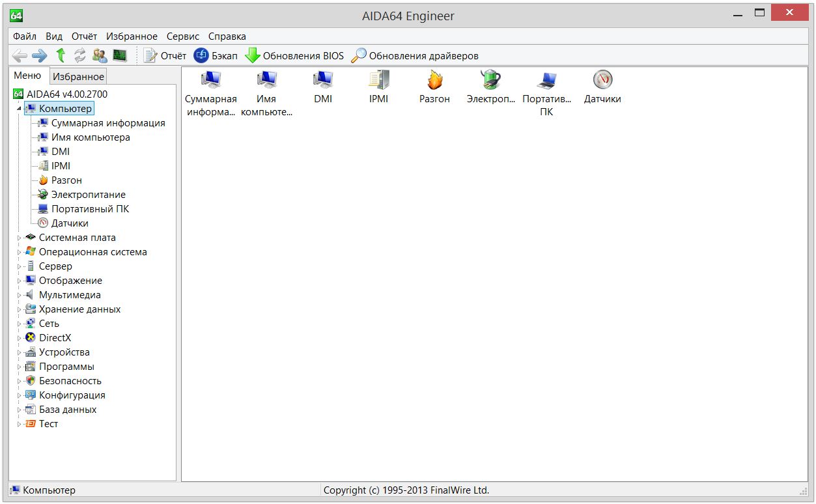Expand the Тест tree node

[x=19, y=424]
